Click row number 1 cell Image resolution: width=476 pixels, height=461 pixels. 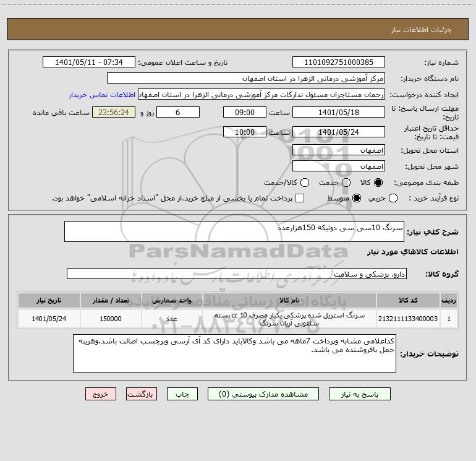pyautogui.click(x=449, y=319)
